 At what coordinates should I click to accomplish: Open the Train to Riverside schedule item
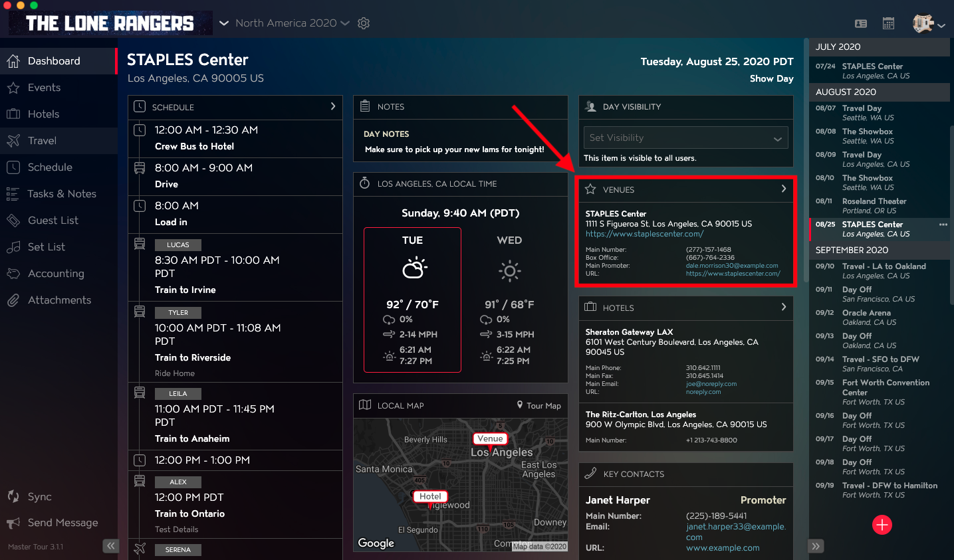(235, 342)
